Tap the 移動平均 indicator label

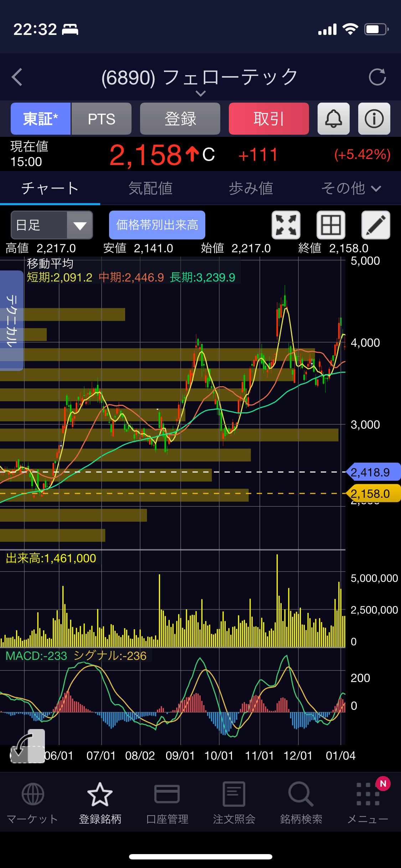pos(50,264)
